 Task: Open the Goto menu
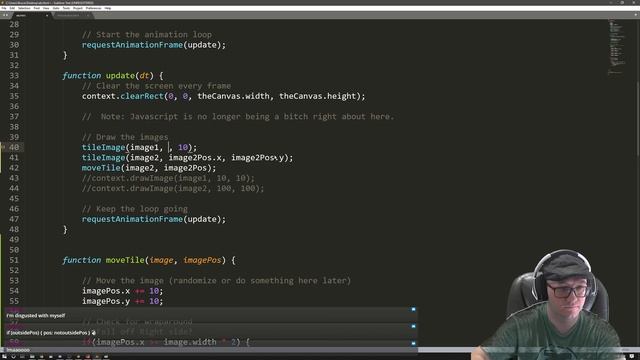pos(56,8)
